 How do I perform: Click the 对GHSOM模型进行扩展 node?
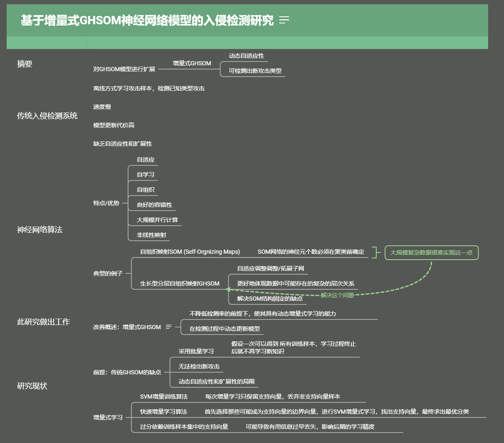[124, 69]
